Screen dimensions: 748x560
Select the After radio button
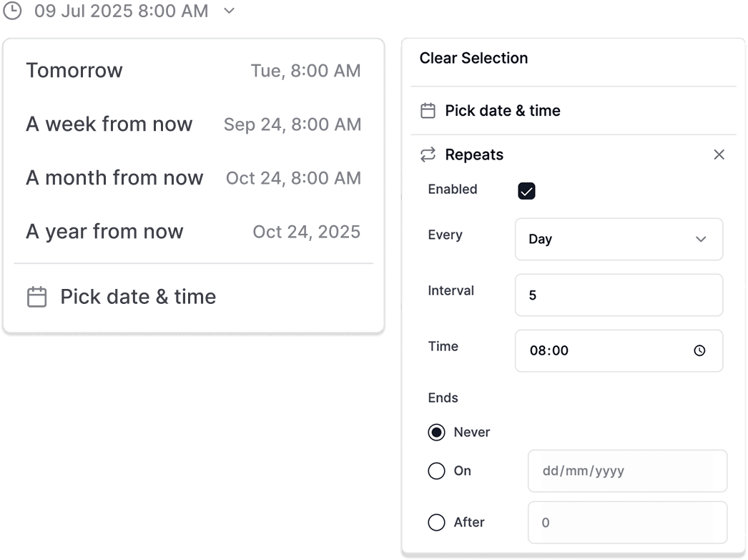click(x=436, y=523)
